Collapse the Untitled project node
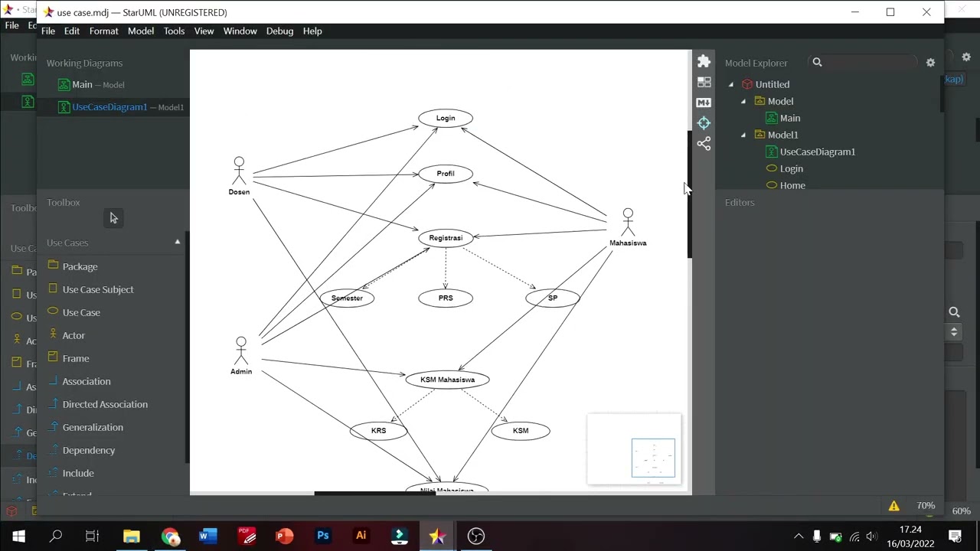The image size is (980, 551). [730, 84]
